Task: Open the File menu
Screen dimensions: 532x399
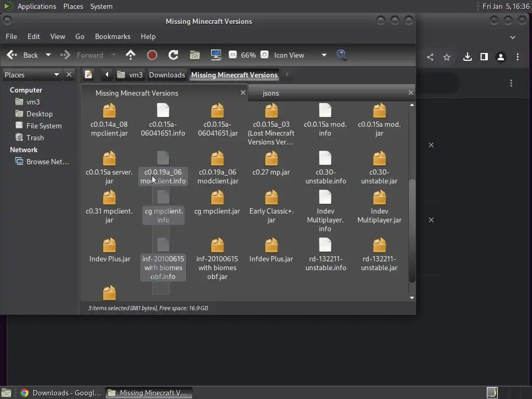Action: click(11, 36)
